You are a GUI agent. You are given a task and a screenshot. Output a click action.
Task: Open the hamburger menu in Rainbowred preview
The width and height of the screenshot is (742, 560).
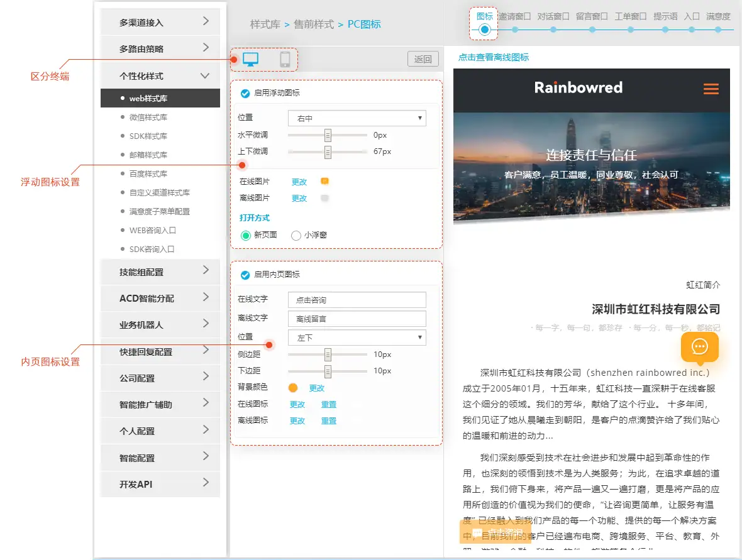click(x=711, y=89)
